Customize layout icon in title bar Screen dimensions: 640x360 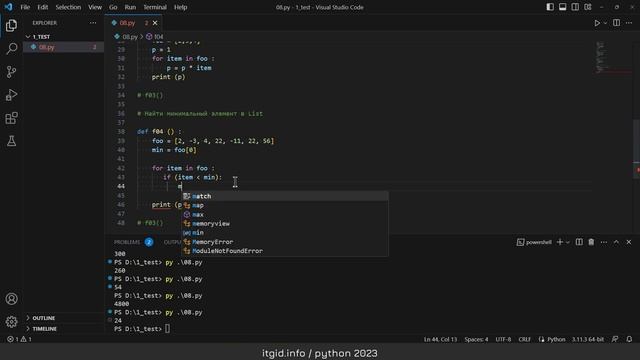pos(588,7)
